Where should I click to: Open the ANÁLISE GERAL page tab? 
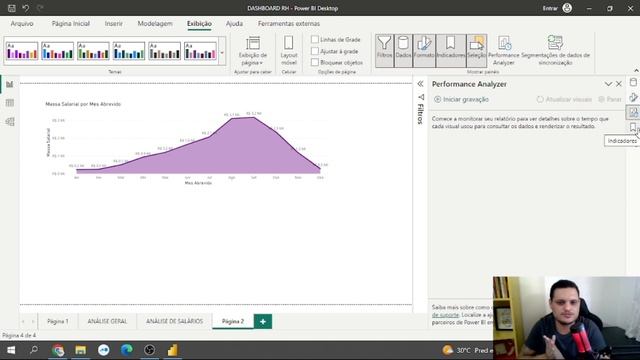click(x=107, y=321)
